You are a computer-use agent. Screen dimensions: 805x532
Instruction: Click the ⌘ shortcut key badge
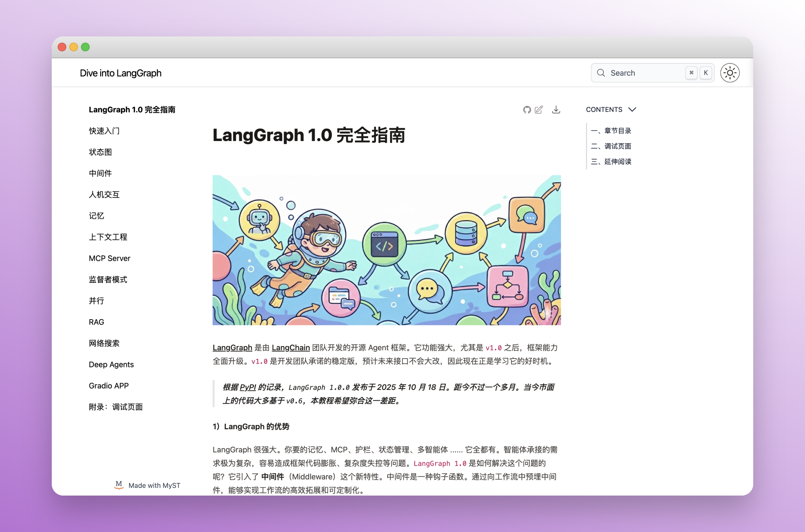point(691,73)
